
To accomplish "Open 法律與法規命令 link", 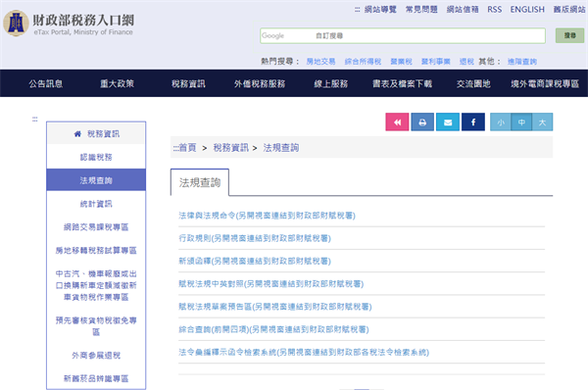I will click(x=267, y=216).
